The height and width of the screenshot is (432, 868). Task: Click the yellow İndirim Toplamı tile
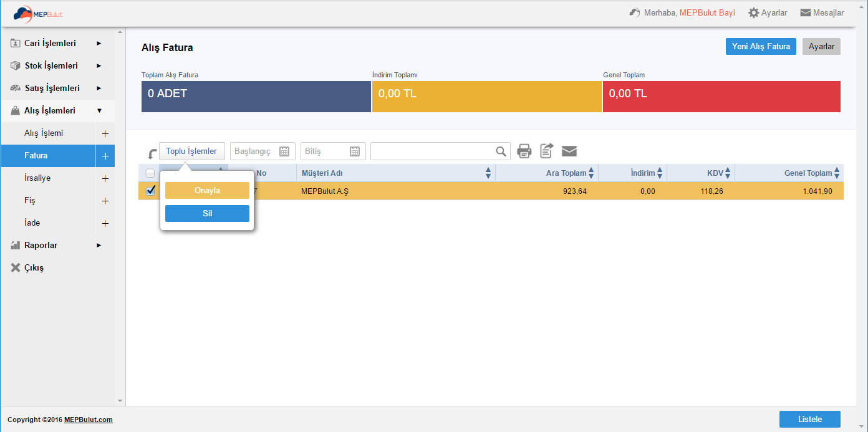point(487,97)
